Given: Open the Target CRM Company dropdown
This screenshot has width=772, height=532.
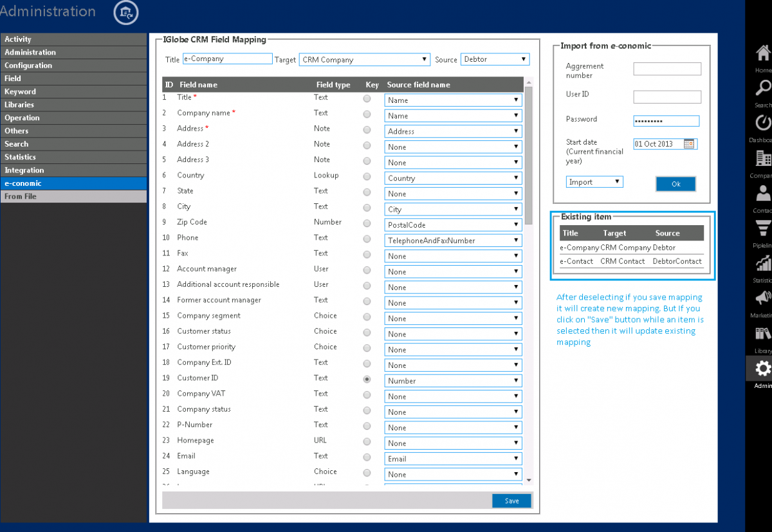Looking at the screenshot, I should tap(364, 59).
